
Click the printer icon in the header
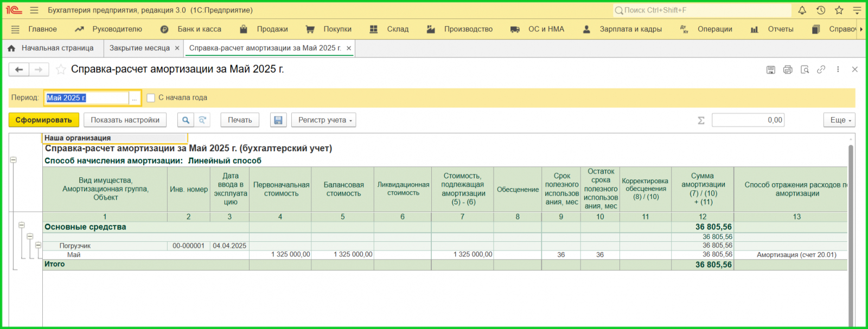[x=788, y=69]
